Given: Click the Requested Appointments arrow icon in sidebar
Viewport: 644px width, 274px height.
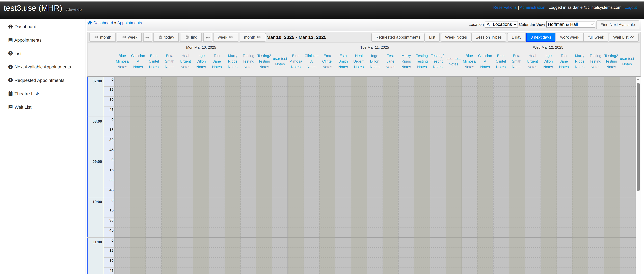Looking at the screenshot, I should (x=10, y=80).
